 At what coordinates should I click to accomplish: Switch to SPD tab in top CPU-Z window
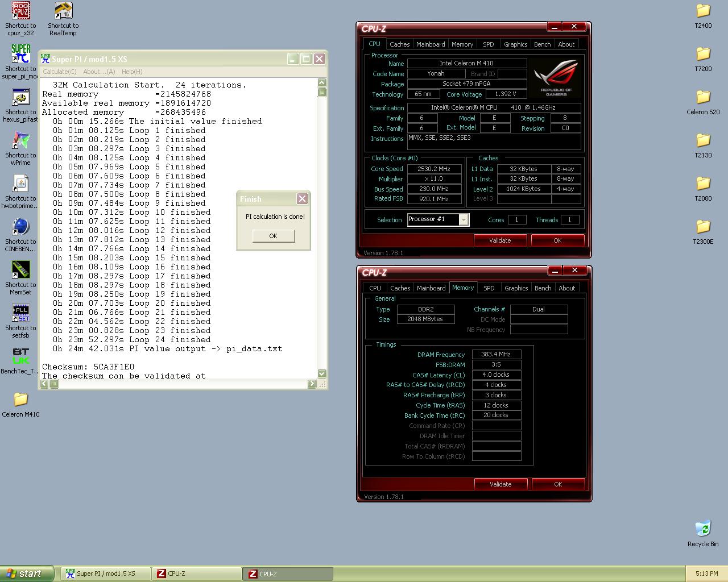(x=489, y=44)
